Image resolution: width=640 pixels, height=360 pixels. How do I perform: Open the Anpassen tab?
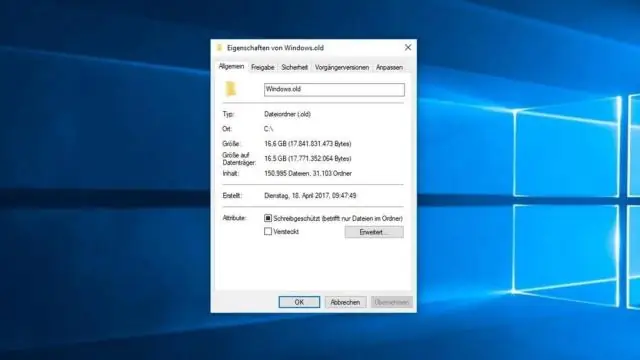tap(389, 67)
